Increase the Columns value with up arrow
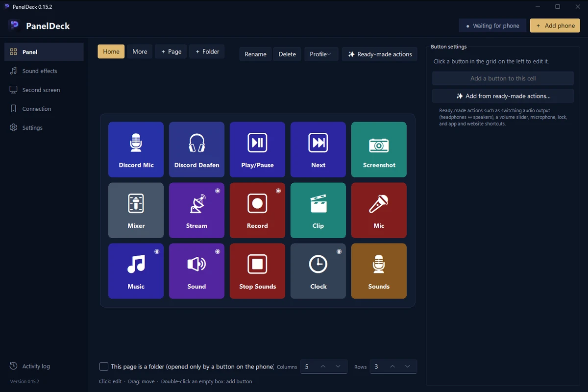Viewport: 588px width, 392px height. pos(323,367)
